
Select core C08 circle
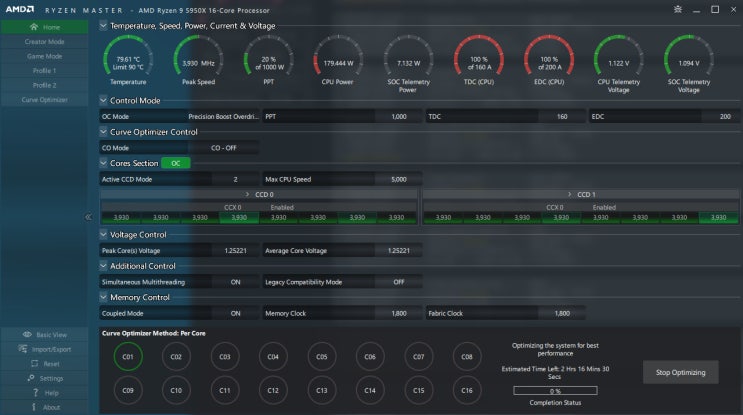(x=467, y=357)
